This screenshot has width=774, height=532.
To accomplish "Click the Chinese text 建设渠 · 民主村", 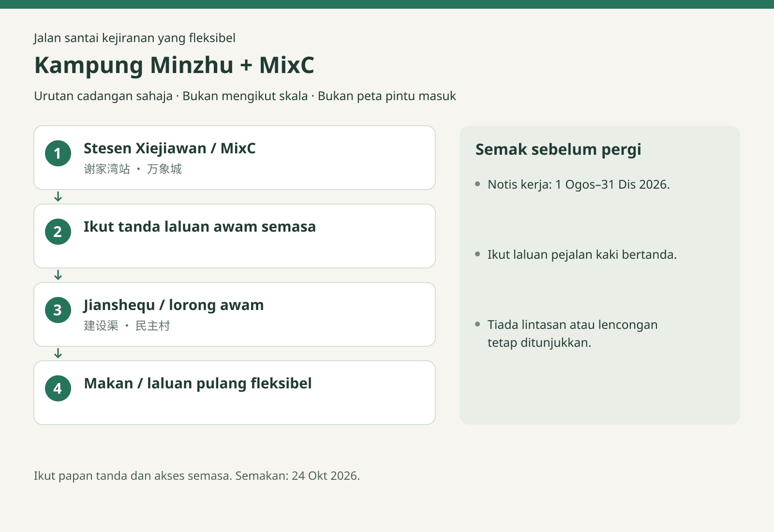I will [127, 325].
